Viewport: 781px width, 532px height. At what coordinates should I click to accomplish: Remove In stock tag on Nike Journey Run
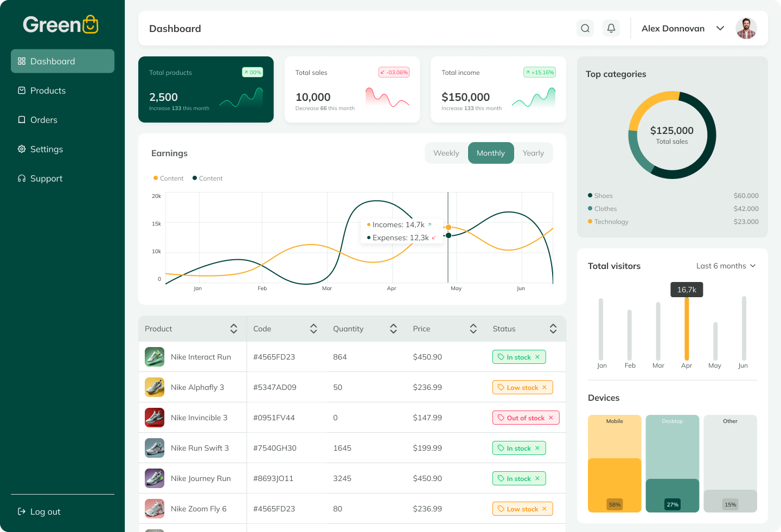pos(537,478)
